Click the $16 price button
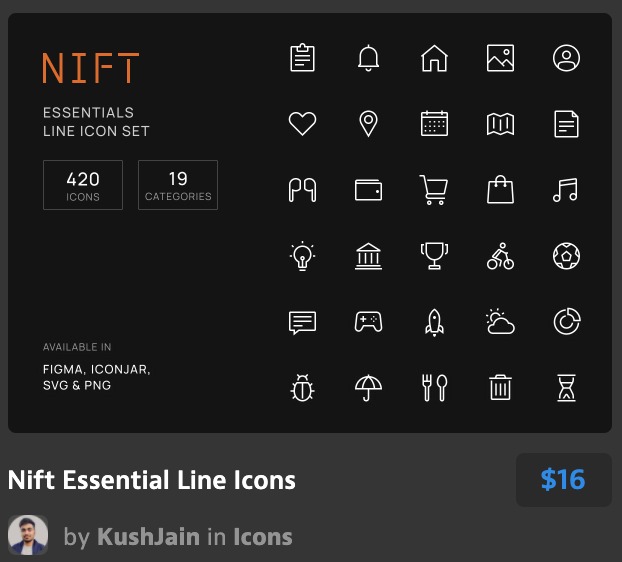 [x=562, y=480]
